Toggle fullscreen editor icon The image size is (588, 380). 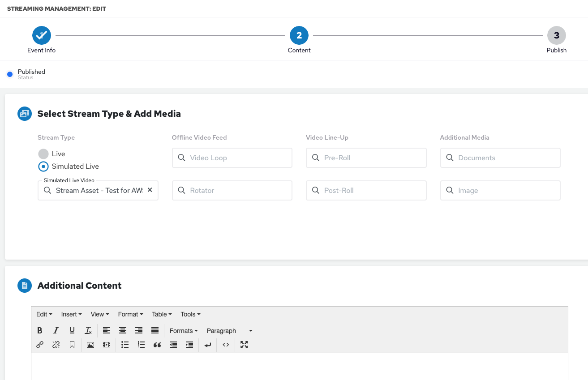click(244, 345)
